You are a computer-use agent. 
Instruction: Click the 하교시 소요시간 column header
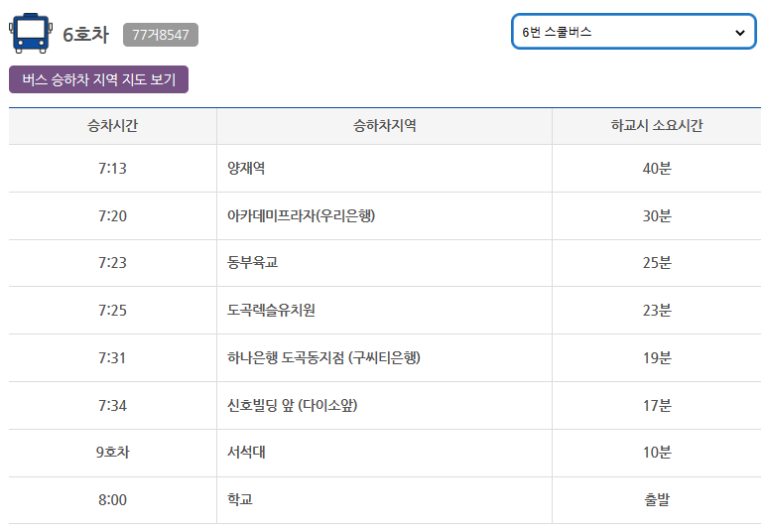tap(657, 126)
